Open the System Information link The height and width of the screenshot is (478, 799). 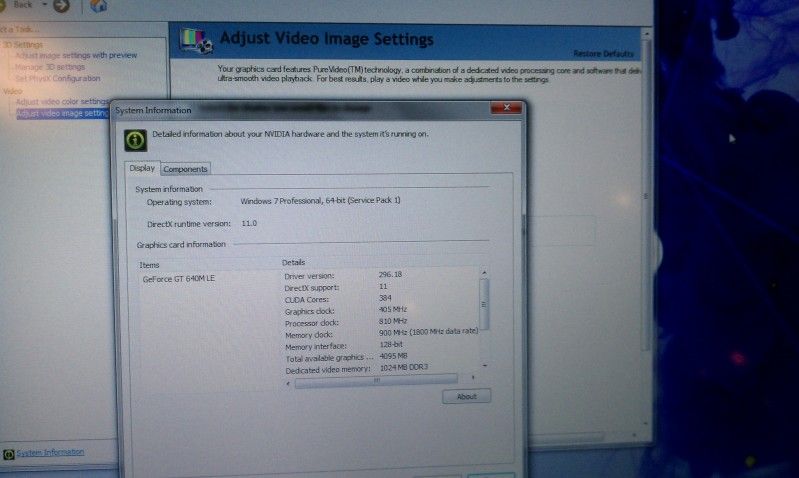[50, 452]
